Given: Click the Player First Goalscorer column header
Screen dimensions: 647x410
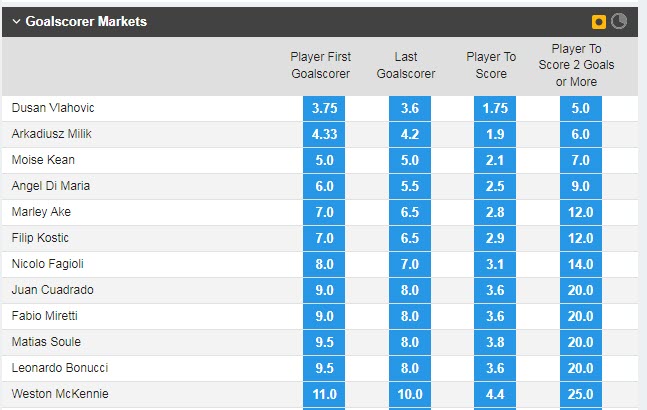Looking at the screenshot, I should [x=322, y=64].
